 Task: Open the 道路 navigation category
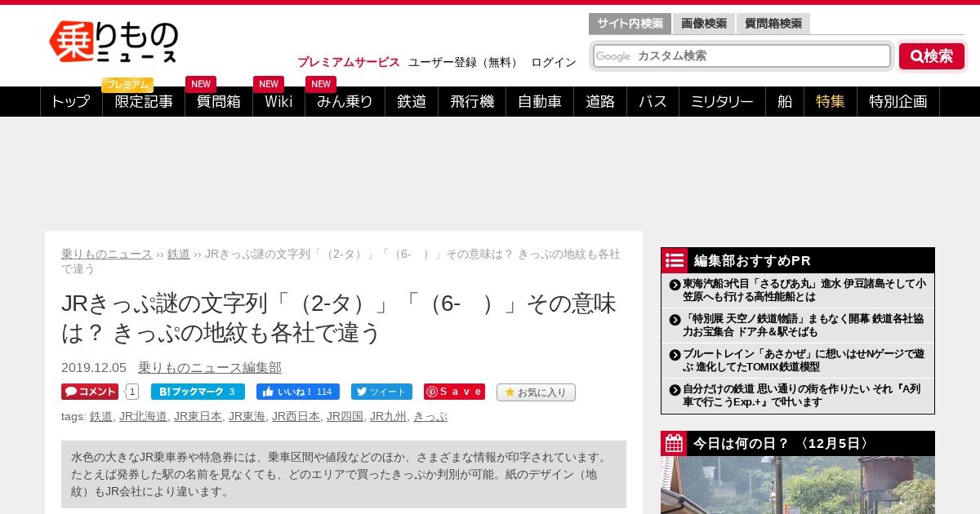(x=600, y=102)
